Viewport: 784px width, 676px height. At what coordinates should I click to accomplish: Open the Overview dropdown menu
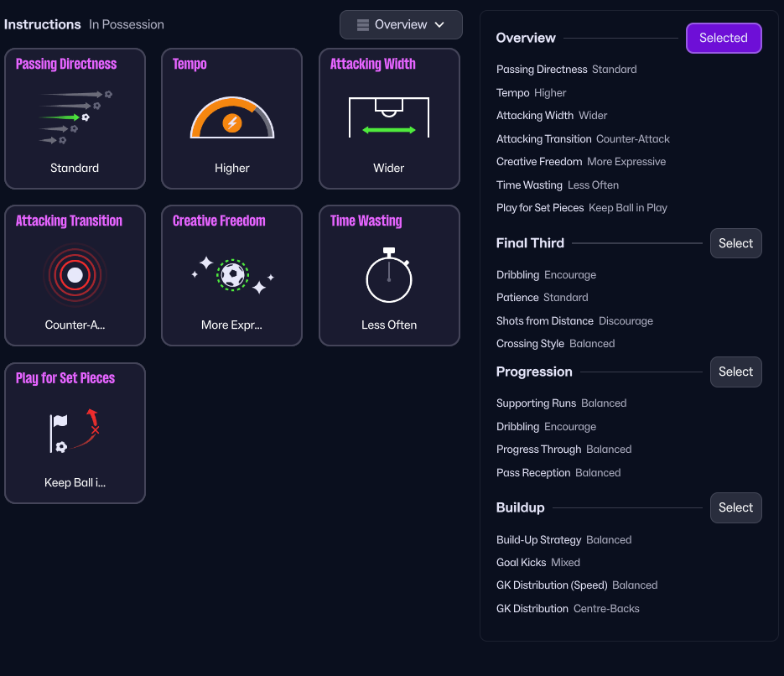(x=401, y=25)
